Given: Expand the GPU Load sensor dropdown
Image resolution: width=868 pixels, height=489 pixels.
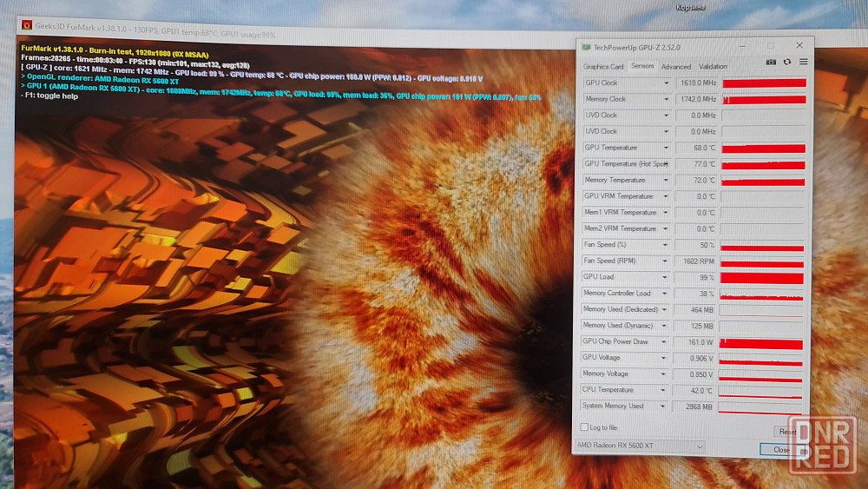Looking at the screenshot, I should pyautogui.click(x=665, y=277).
